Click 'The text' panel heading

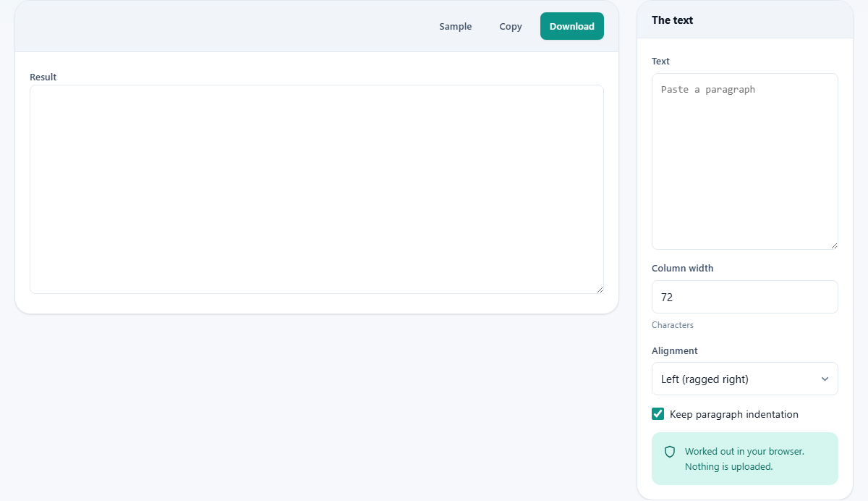coord(673,20)
